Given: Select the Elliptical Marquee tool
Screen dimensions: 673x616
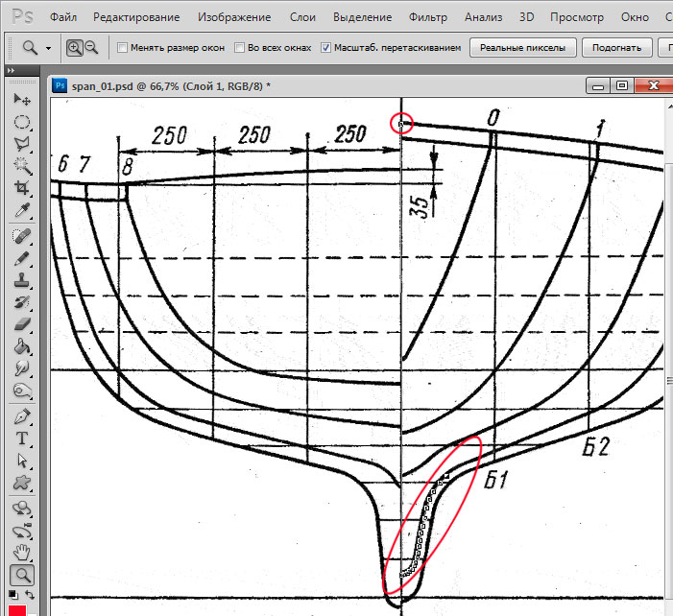Looking at the screenshot, I should click(x=21, y=122).
